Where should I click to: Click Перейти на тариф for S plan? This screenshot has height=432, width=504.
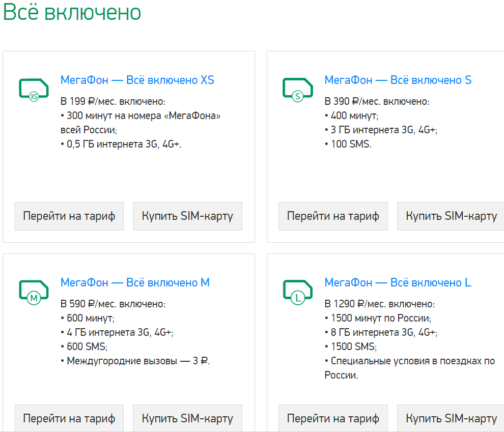point(333,216)
